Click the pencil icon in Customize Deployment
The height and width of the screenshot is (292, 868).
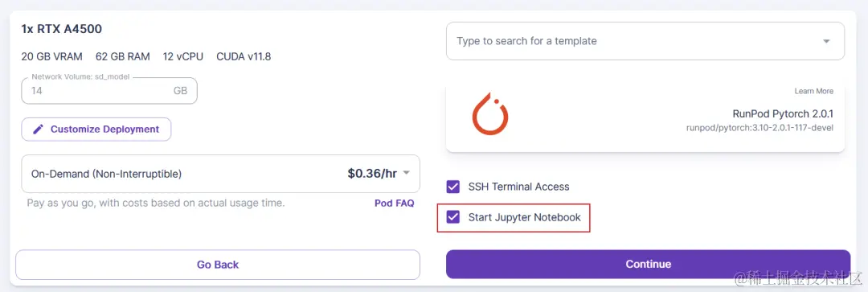coord(39,129)
